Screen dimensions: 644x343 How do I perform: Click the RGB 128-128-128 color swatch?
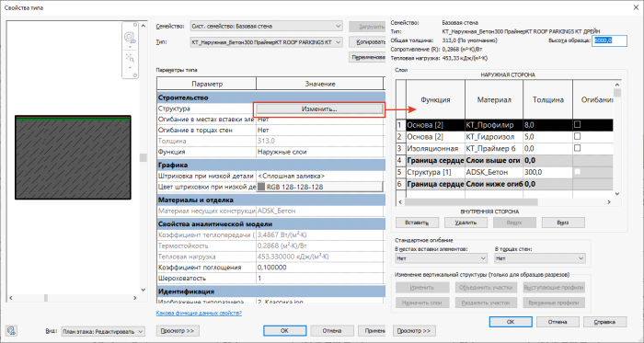tap(261, 187)
